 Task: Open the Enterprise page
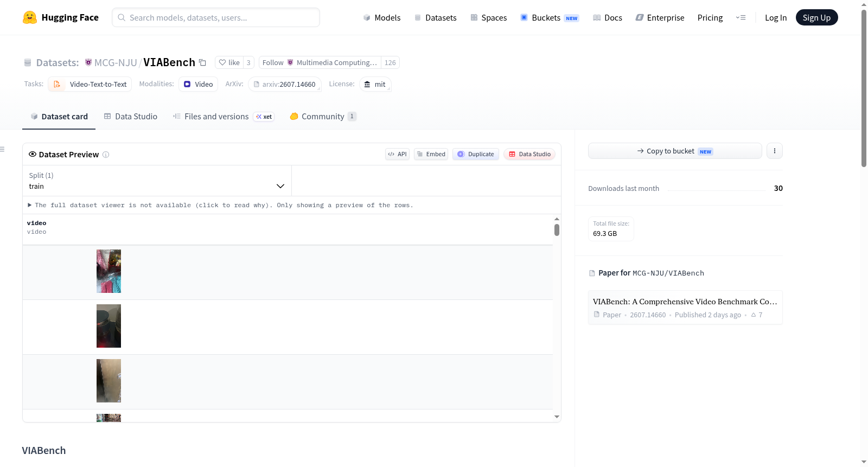click(660, 17)
